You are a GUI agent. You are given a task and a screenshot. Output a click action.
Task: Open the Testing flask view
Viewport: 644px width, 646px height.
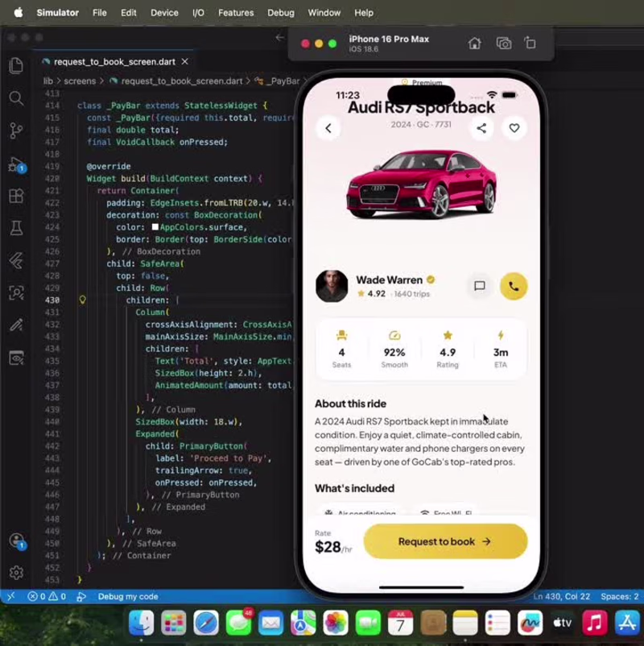pos(16,228)
